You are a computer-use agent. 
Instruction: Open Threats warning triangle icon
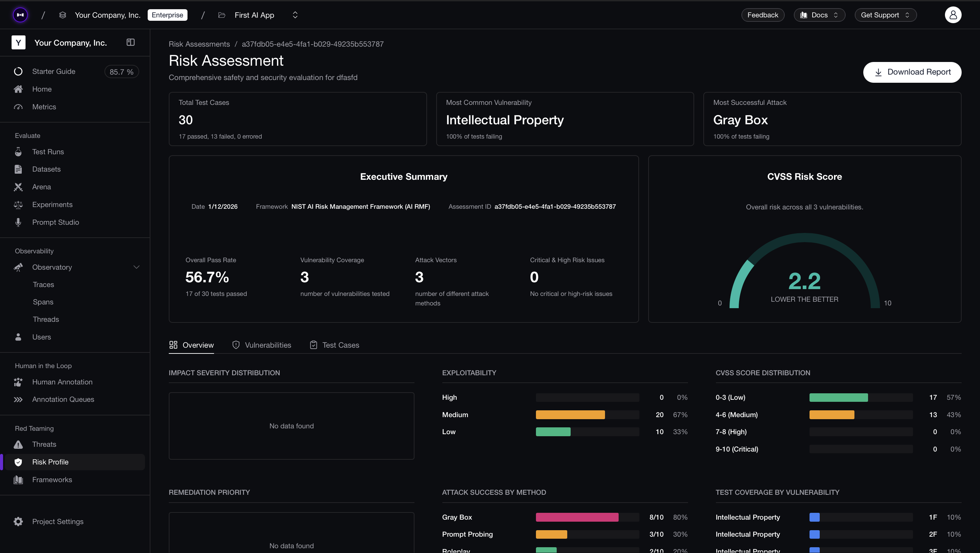tap(18, 444)
